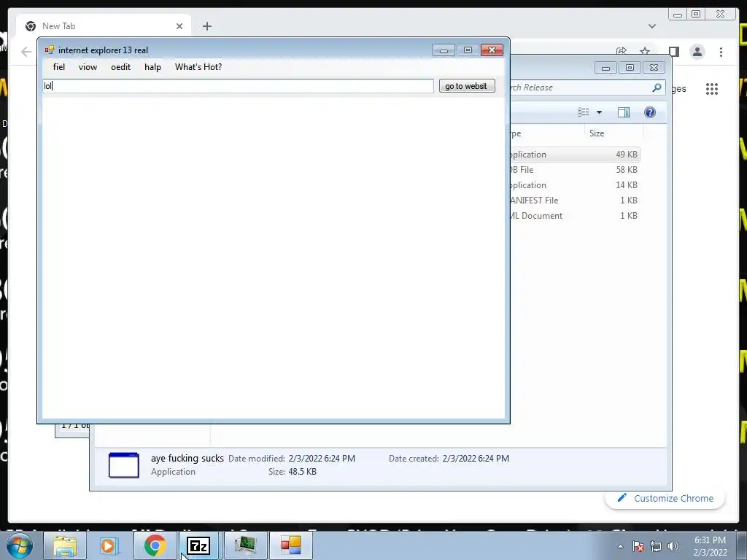
Task: Expand the view options dropdown arrow in Explorer
Action: point(600,112)
